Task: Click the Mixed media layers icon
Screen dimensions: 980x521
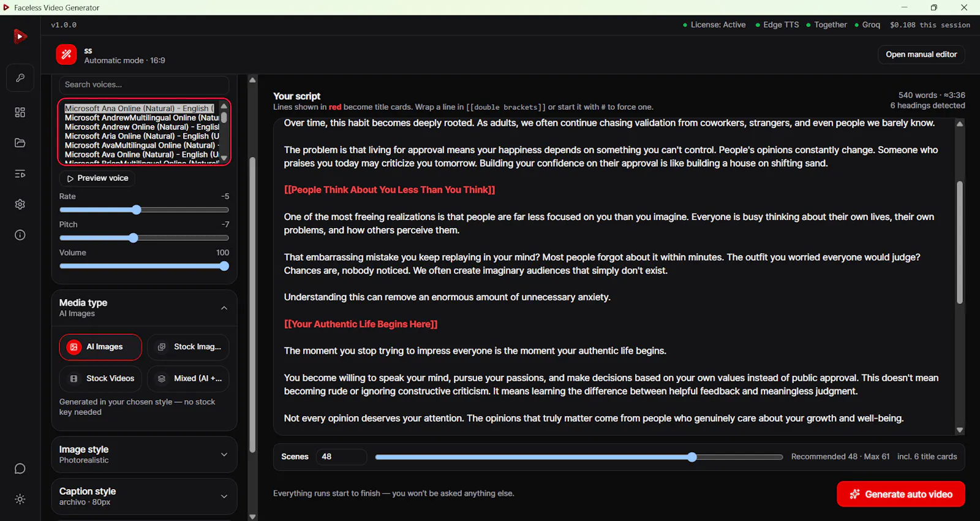Action: tap(162, 379)
